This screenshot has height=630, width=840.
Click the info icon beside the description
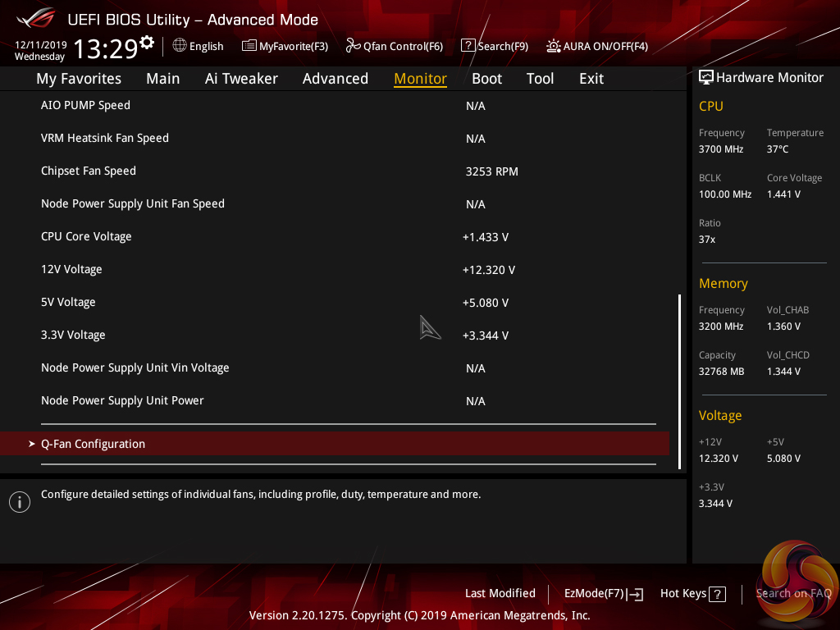point(20,502)
